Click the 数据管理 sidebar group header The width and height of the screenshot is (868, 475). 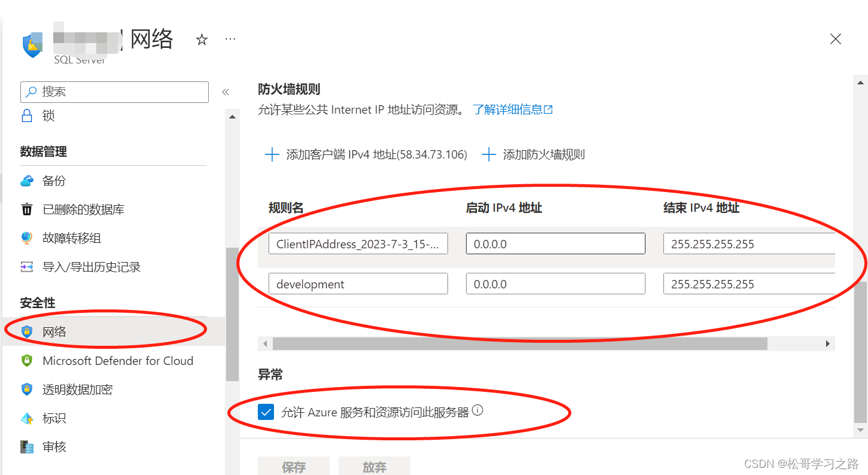[x=43, y=151]
